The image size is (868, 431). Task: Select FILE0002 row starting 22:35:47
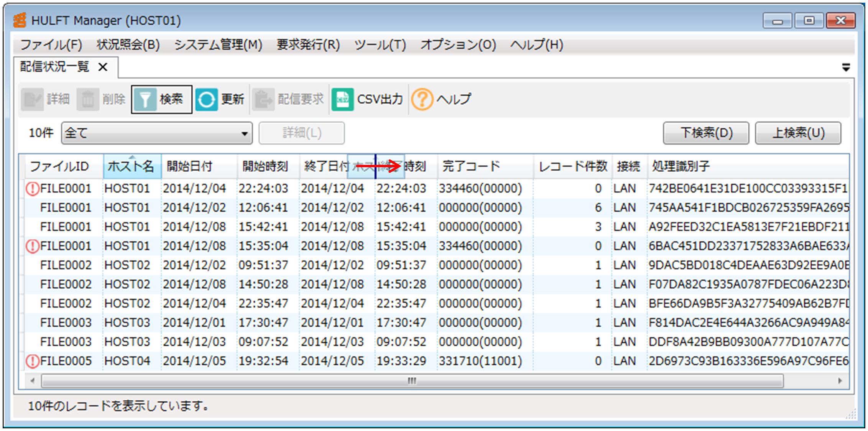tap(437, 304)
